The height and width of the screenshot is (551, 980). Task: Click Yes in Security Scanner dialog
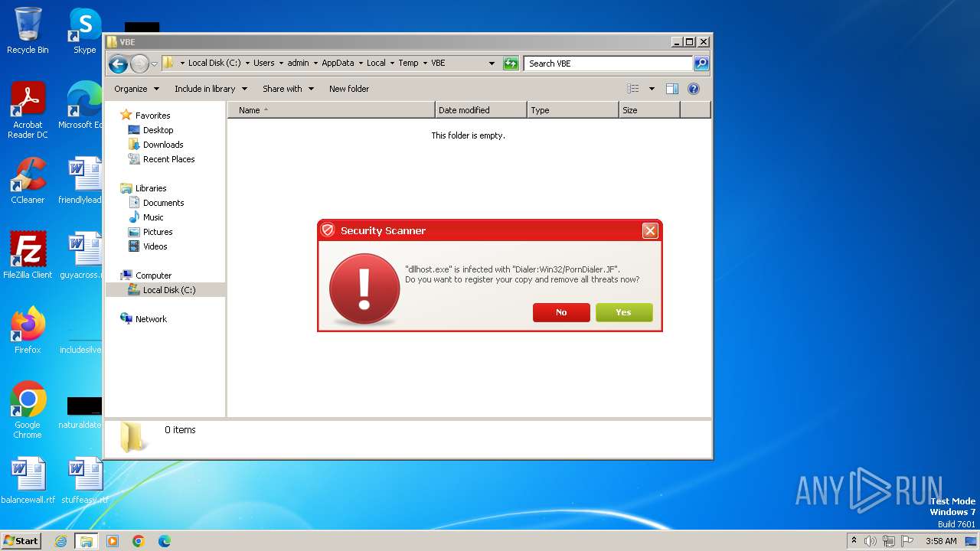pyautogui.click(x=624, y=312)
